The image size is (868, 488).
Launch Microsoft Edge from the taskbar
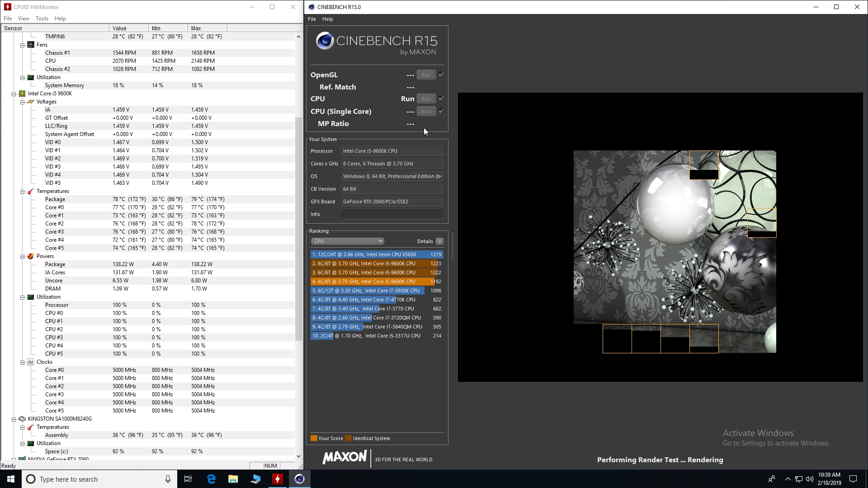pyautogui.click(x=211, y=479)
